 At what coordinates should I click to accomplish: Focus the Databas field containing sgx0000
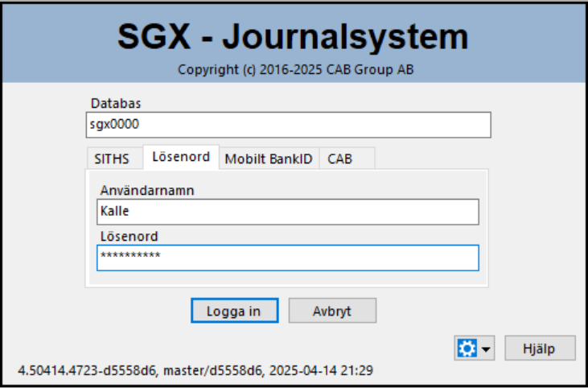[x=289, y=125]
